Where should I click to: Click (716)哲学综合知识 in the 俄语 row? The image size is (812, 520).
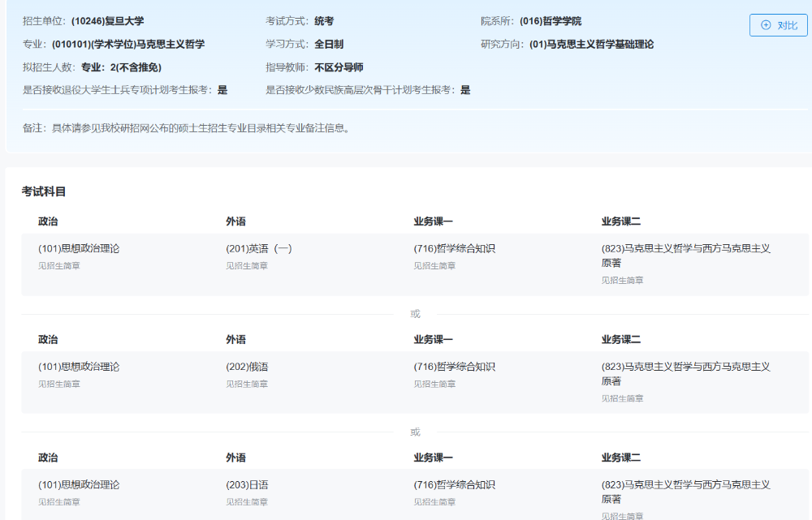coord(454,367)
